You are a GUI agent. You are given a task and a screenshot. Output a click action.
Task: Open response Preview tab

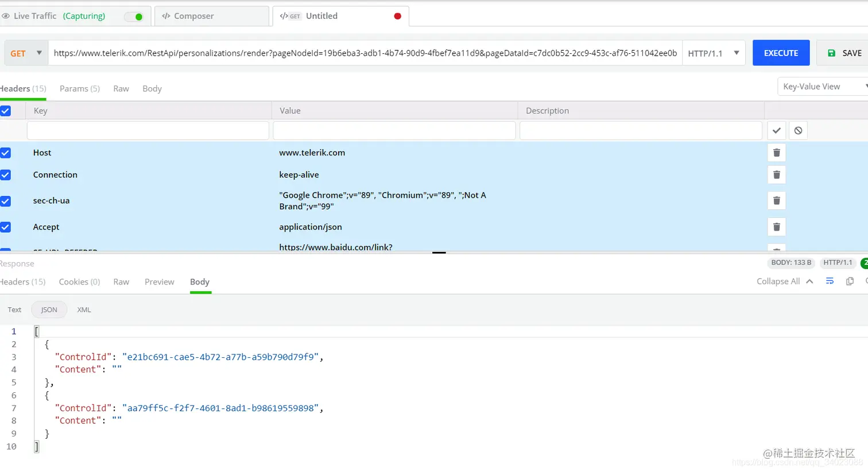(159, 282)
